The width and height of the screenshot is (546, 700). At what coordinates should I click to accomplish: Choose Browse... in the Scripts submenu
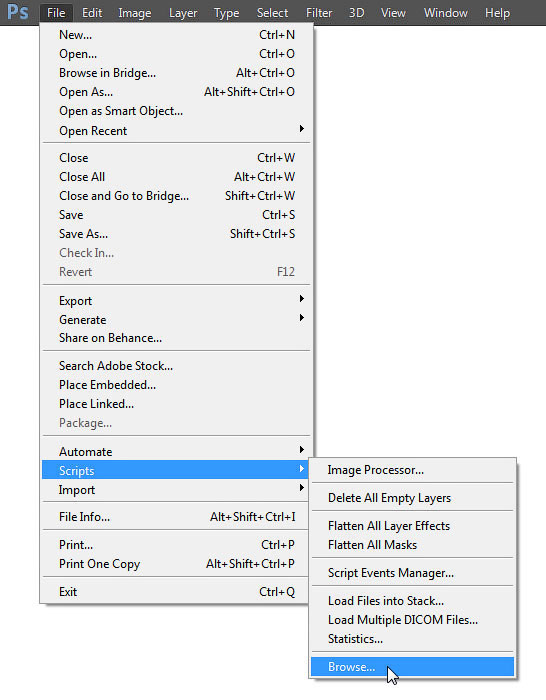point(412,667)
